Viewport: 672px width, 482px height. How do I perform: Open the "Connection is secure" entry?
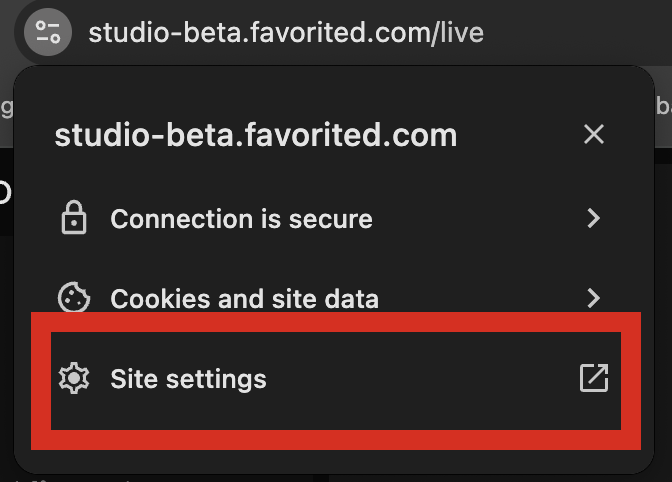click(x=241, y=218)
